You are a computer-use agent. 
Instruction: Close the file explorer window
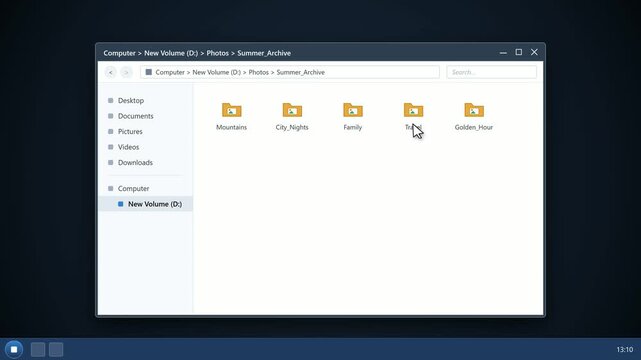(534, 52)
